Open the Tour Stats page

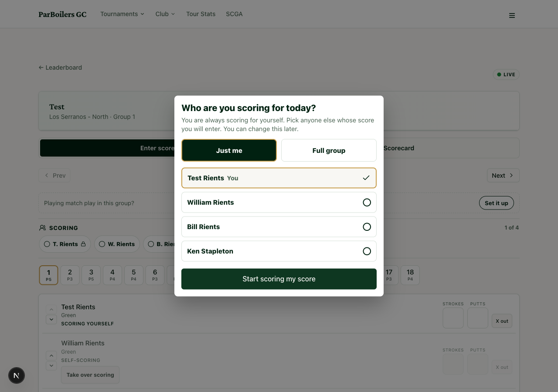(x=201, y=14)
